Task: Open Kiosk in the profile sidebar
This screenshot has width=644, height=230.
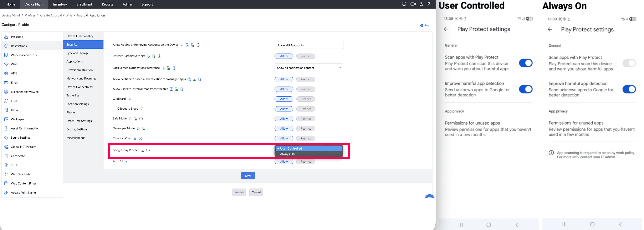Action: (14, 110)
